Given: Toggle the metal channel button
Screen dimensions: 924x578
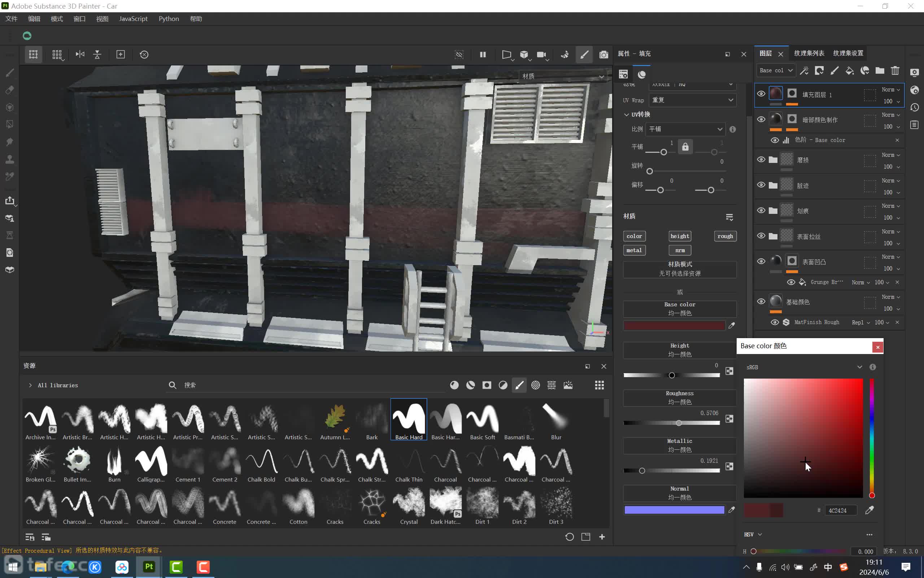Looking at the screenshot, I should pyautogui.click(x=634, y=250).
